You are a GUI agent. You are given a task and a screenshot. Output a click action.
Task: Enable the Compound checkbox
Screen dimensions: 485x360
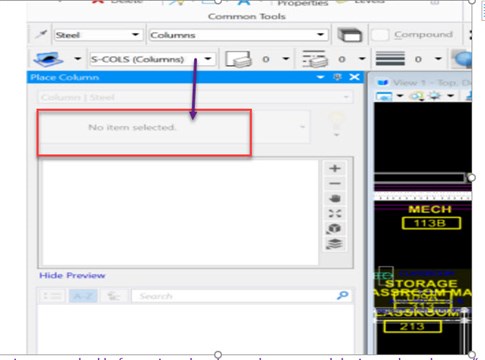click(380, 35)
